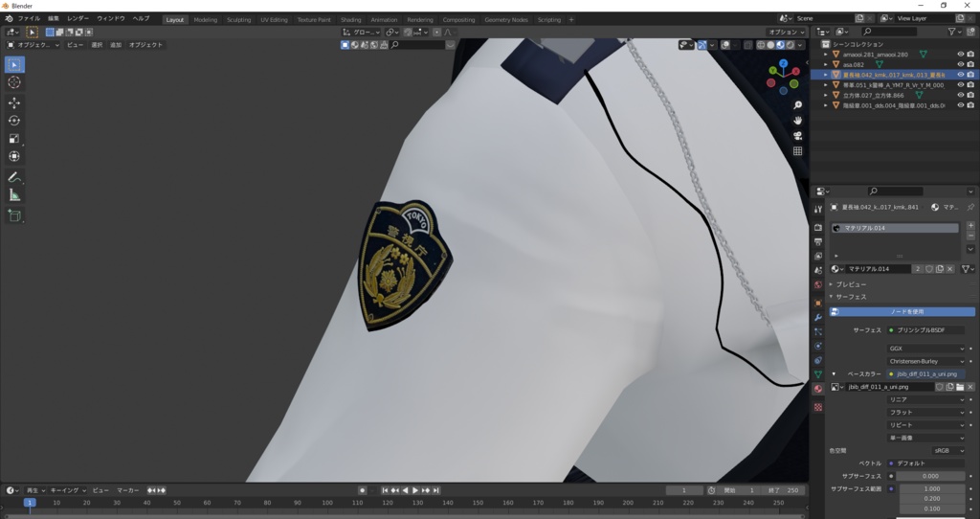Viewport: 980px width, 519px height.
Task: Expand 立方体.027 outliner item
Action: coord(826,95)
